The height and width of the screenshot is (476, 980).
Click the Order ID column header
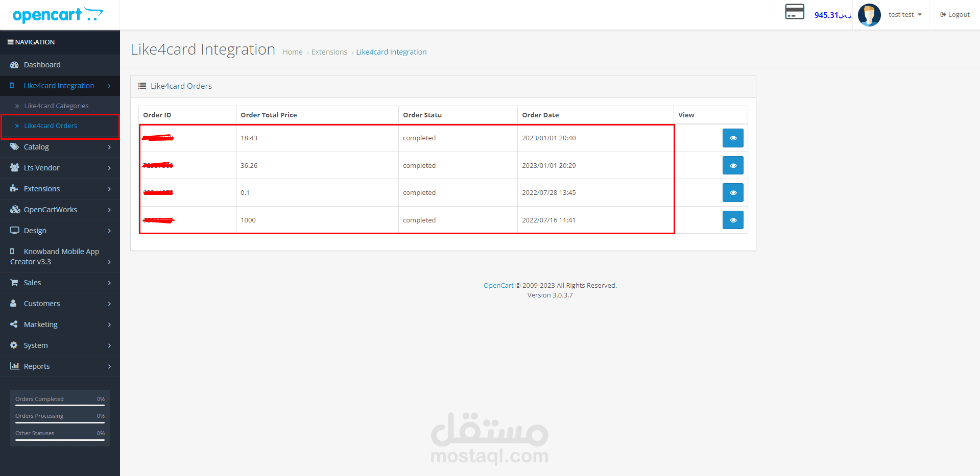[157, 115]
